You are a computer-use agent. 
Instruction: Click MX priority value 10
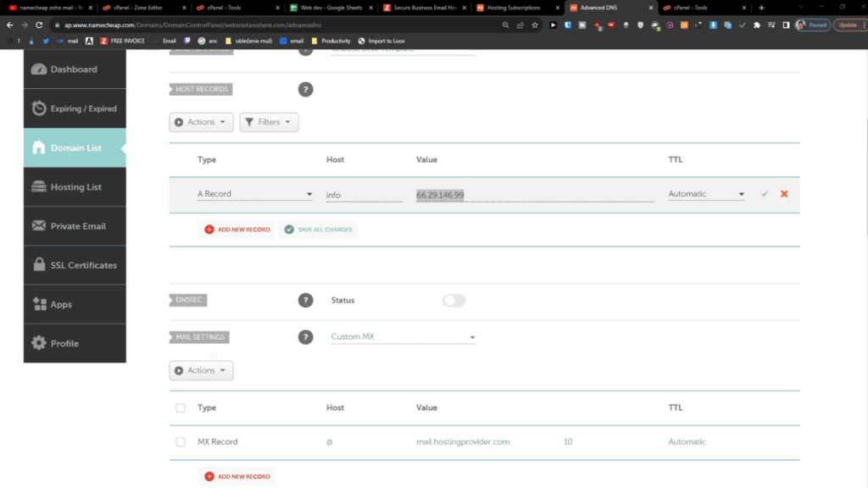(568, 441)
